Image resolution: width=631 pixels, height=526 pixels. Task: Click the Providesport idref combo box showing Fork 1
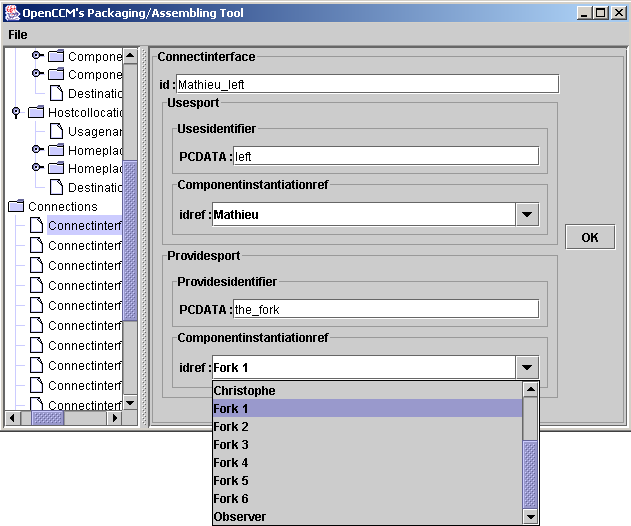tap(375, 367)
